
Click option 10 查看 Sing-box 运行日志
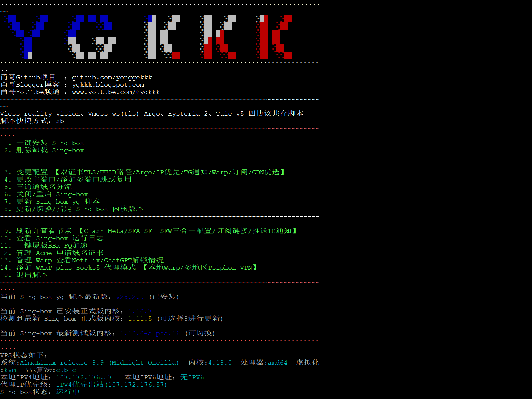(x=60, y=238)
